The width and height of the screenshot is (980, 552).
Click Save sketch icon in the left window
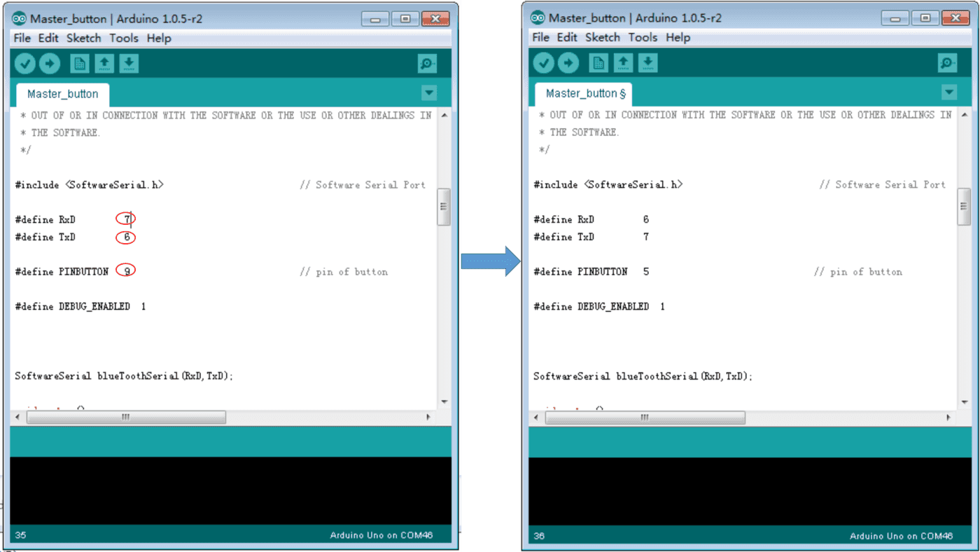pyautogui.click(x=129, y=64)
